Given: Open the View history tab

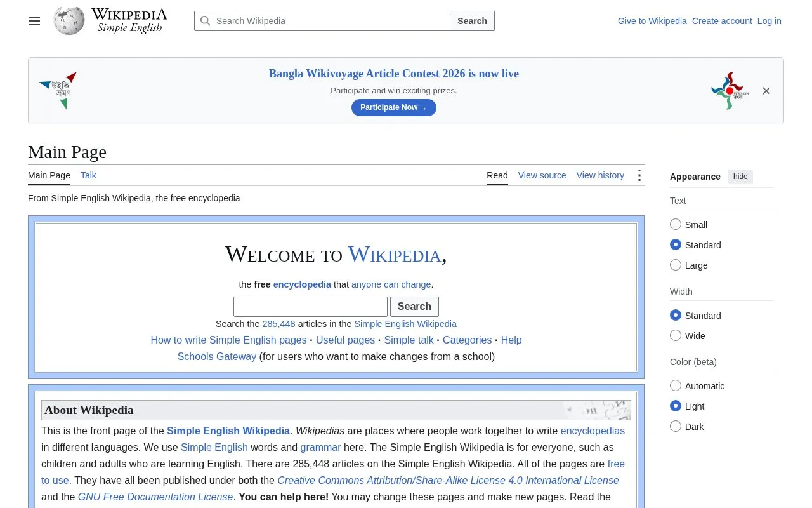Looking at the screenshot, I should click(x=600, y=175).
